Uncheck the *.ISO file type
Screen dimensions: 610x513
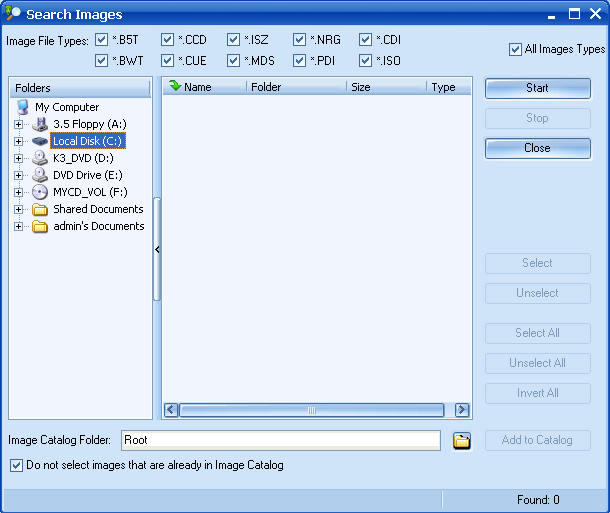click(366, 61)
